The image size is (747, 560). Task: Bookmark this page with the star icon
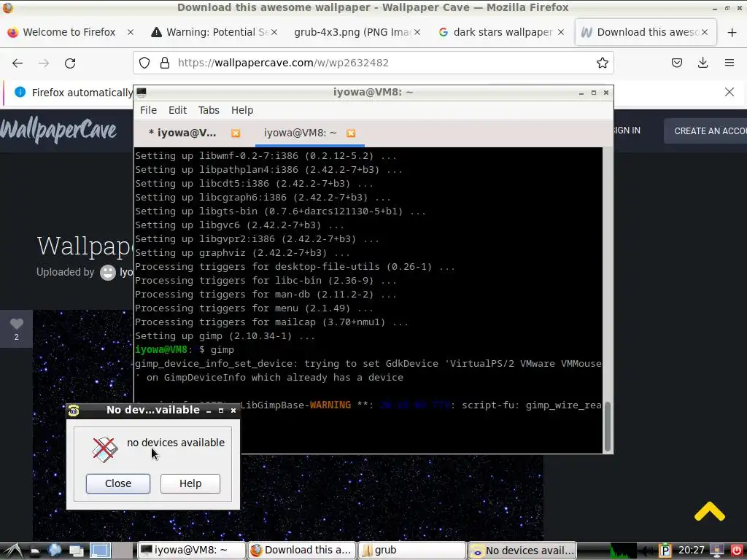click(x=602, y=63)
